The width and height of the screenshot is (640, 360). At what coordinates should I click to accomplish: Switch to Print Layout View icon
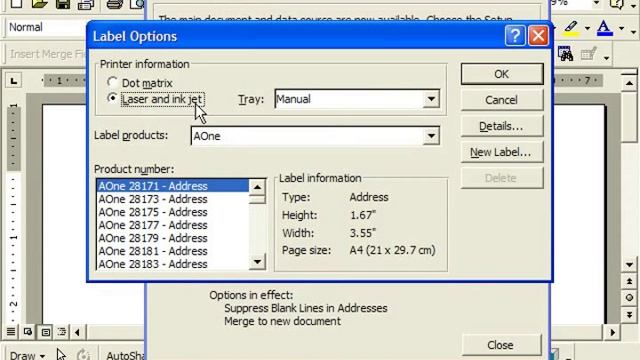tap(46, 332)
